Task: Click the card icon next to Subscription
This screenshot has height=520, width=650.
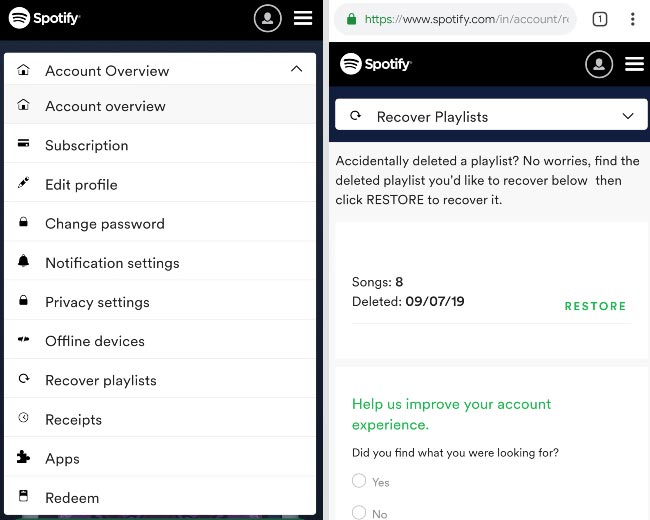Action: click(24, 143)
